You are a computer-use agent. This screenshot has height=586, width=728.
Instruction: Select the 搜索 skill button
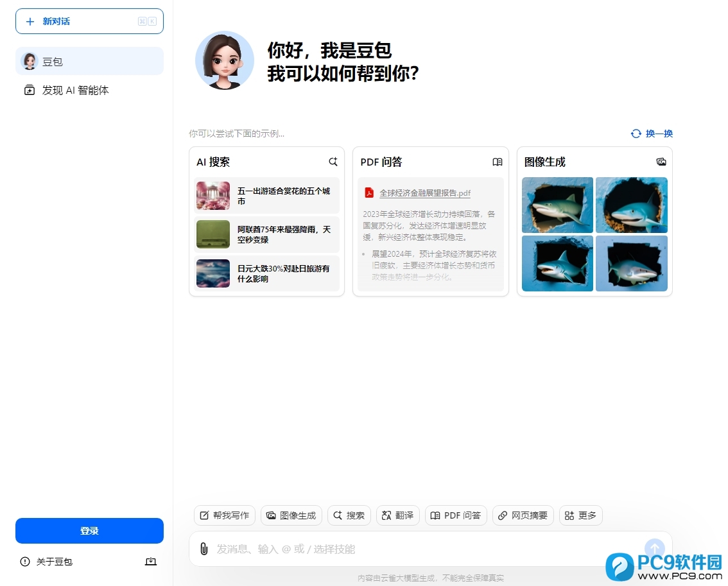pos(349,515)
